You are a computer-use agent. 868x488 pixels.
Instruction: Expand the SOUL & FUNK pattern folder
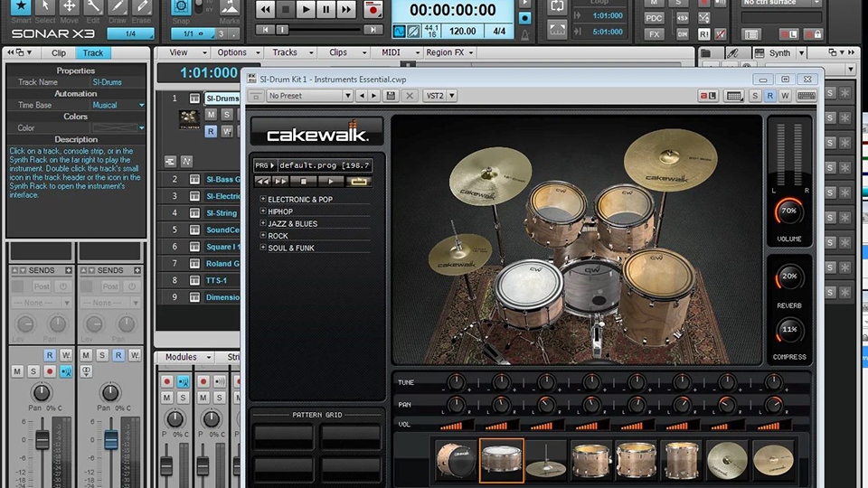[x=263, y=248]
